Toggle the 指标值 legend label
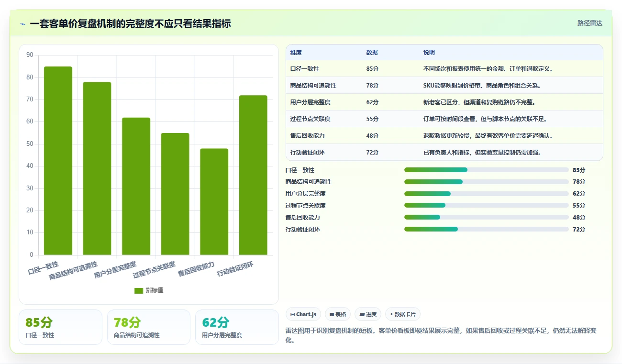Image resolution: width=622 pixels, height=364 pixels. pyautogui.click(x=155, y=290)
